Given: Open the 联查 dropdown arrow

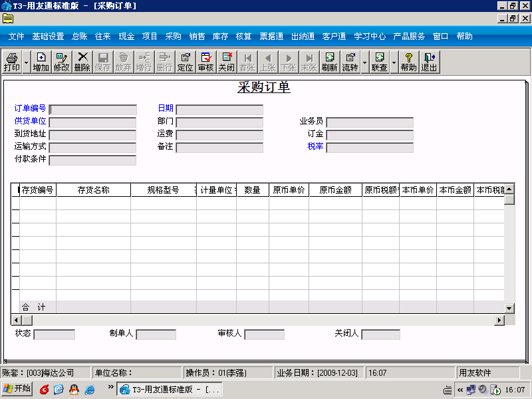Looking at the screenshot, I should tap(394, 62).
